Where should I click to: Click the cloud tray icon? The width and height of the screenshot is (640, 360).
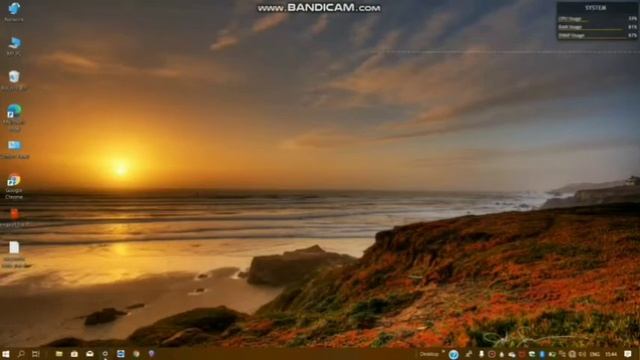tap(512, 355)
